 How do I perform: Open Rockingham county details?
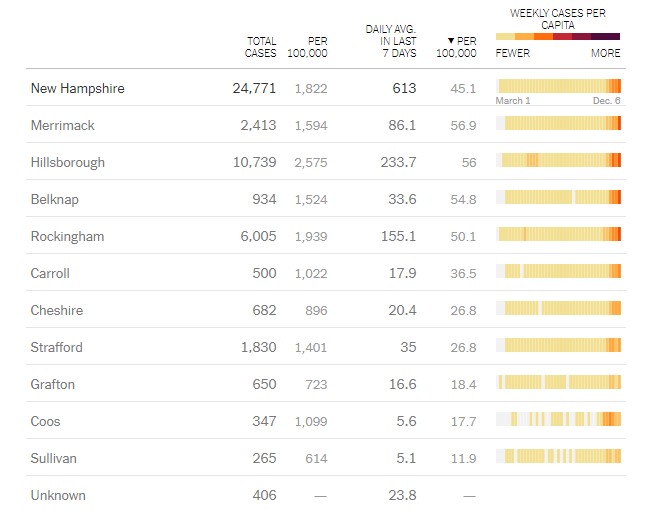click(x=67, y=236)
